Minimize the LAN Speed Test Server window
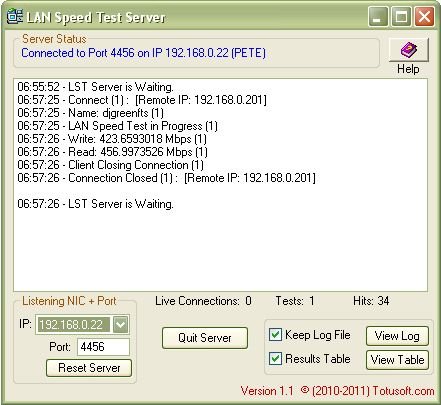This screenshot has height=405, width=441. (x=378, y=17)
